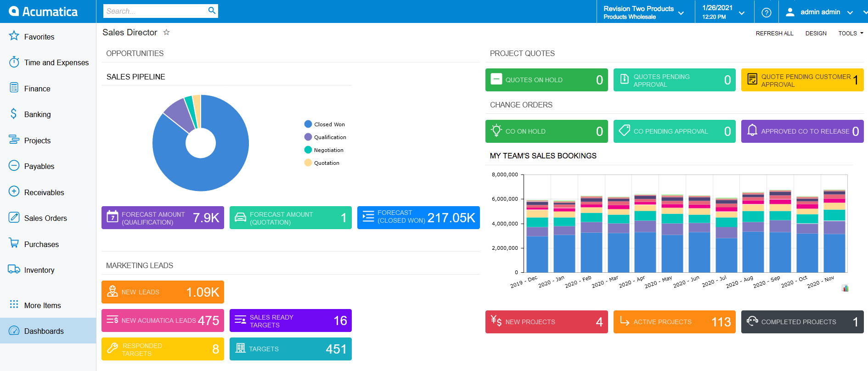Open Favorites in the sidebar
Screen dimensions: 868x371
(x=48, y=36)
